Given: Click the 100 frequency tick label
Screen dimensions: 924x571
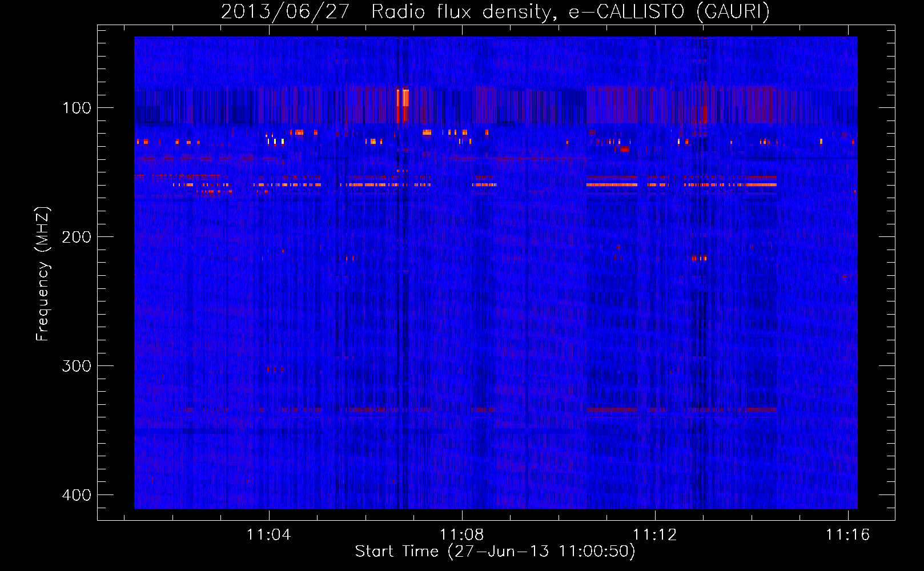Looking at the screenshot, I should point(77,108).
